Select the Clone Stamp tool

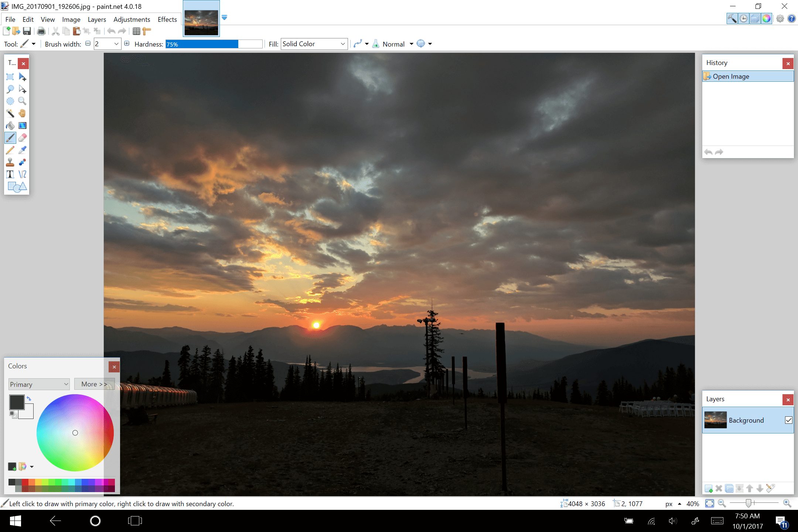[10, 162]
